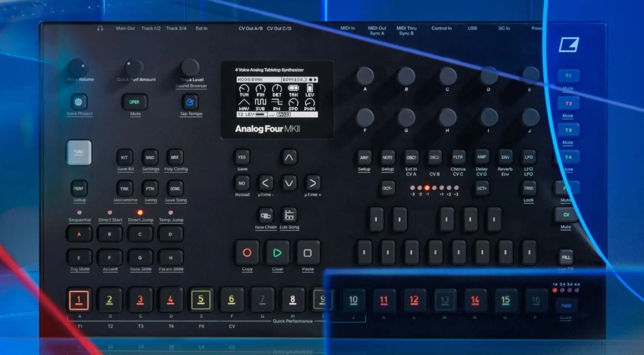Click trig key 12
This screenshot has height=355, width=644.
pos(414,300)
